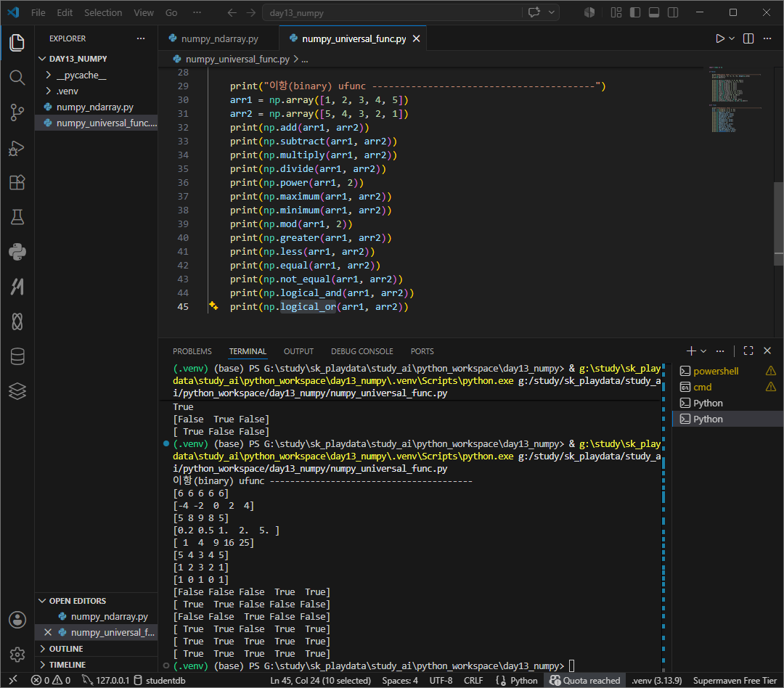The width and height of the screenshot is (784, 688).
Task: Open the Selection menu
Action: [x=103, y=12]
